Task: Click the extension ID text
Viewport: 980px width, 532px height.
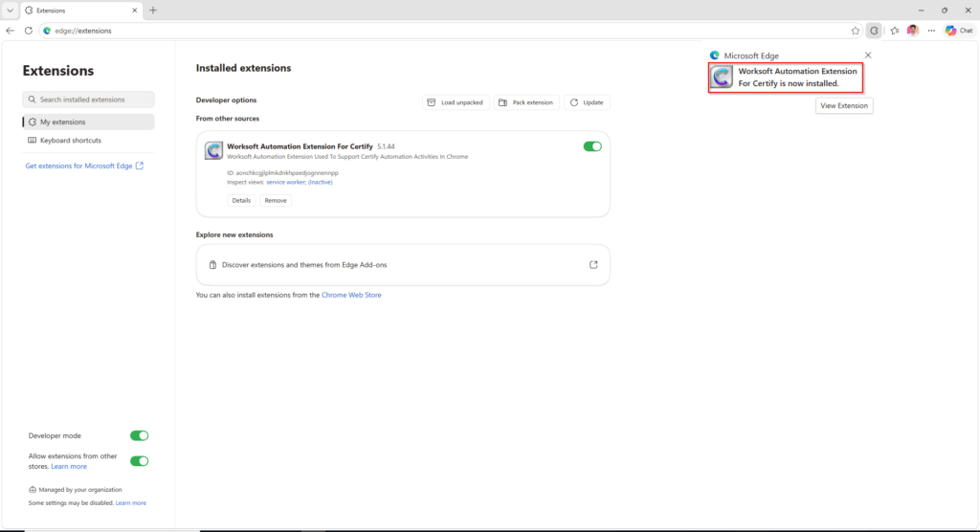Action: tap(282, 172)
